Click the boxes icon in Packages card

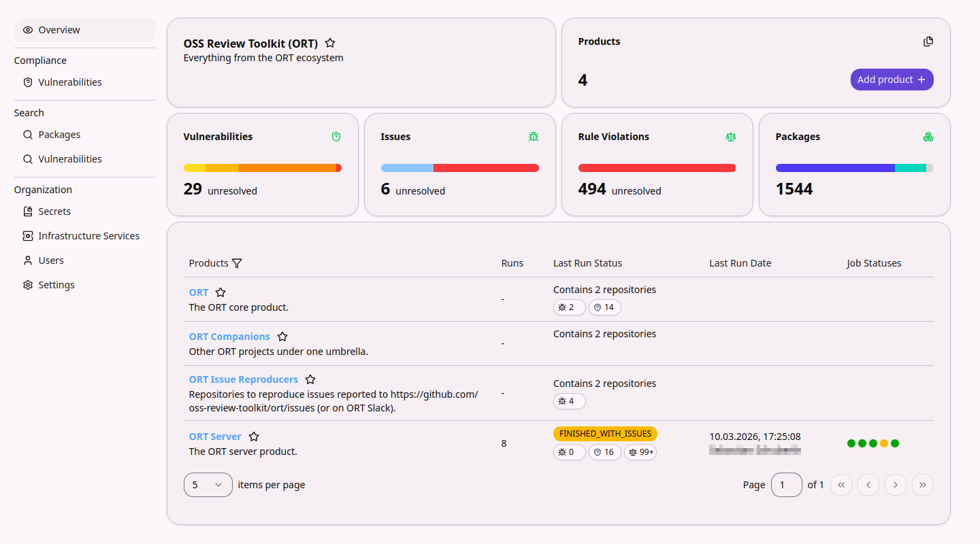point(928,137)
